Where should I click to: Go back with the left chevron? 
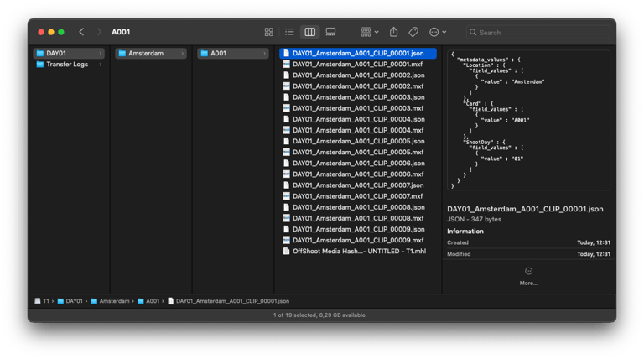(81, 32)
